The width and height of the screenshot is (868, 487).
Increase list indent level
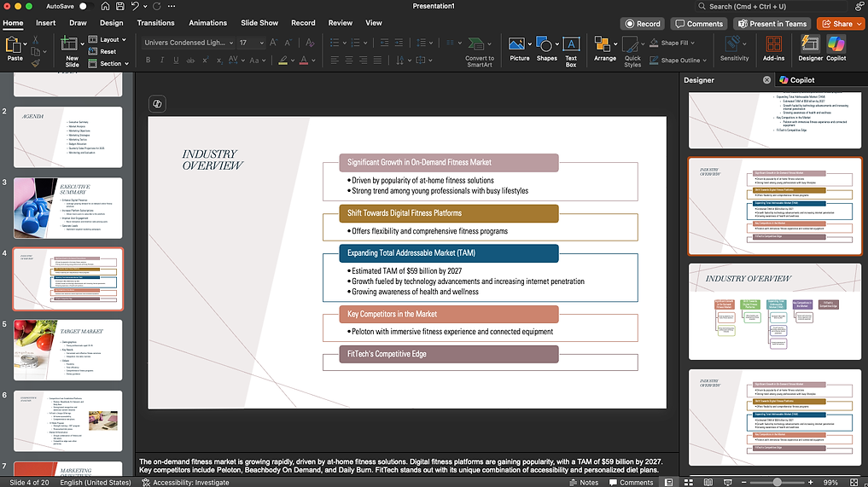click(x=399, y=43)
